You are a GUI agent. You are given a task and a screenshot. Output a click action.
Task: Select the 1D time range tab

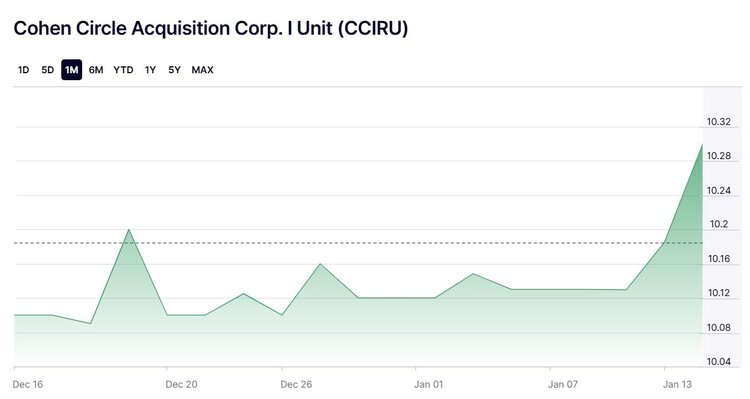(23, 70)
